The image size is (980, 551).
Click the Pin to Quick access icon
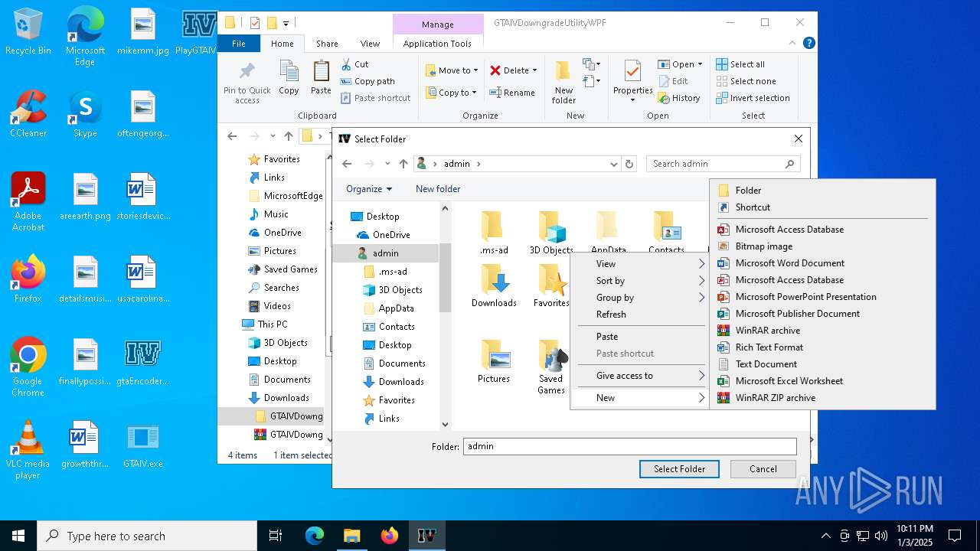247,72
